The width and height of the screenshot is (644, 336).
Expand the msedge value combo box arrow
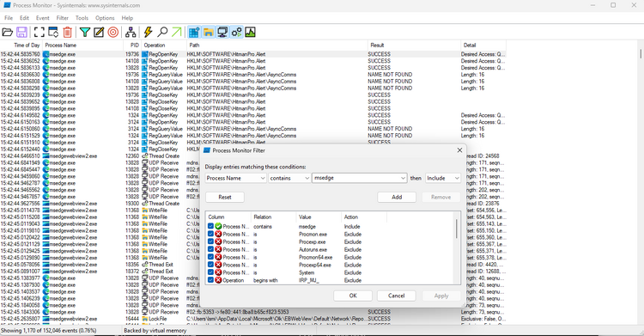tap(403, 178)
